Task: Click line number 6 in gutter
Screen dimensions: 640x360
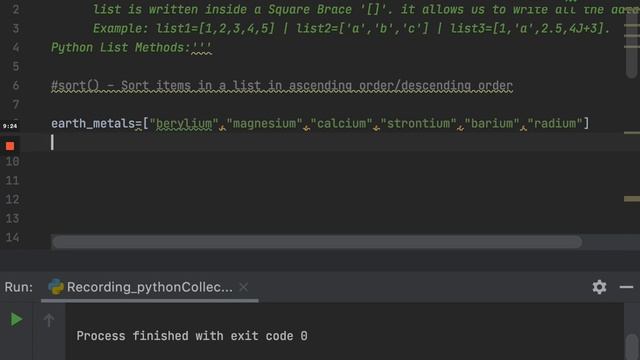Action: 16,86
